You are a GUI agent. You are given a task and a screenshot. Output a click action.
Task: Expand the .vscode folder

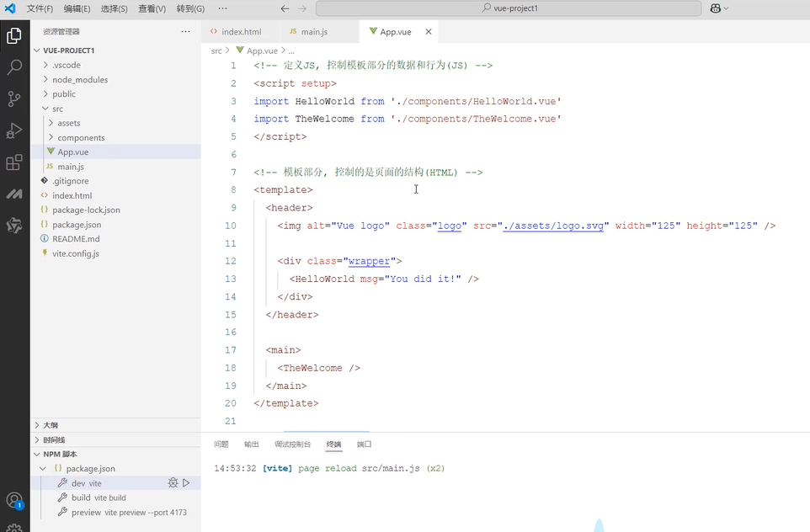tap(46, 65)
